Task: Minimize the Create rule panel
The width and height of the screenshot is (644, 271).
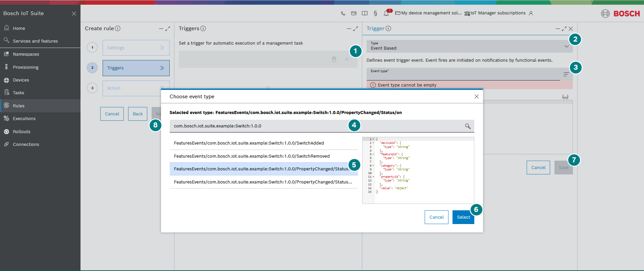Action: 161,29
